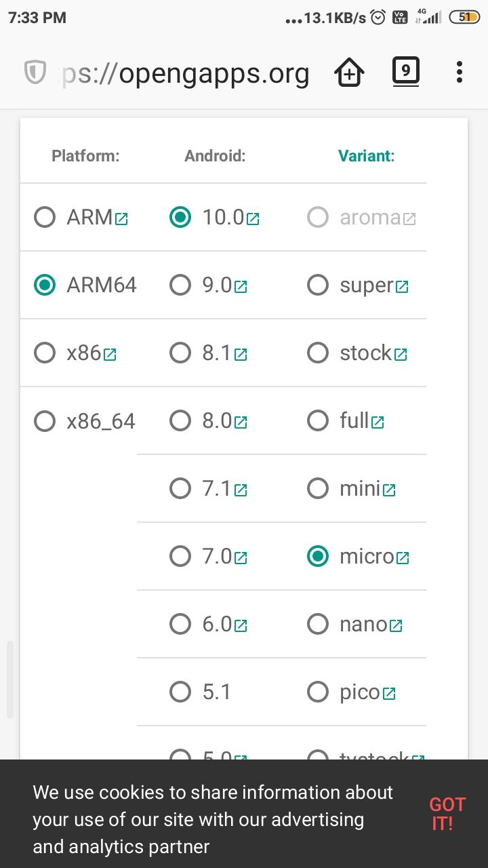The image size is (488, 868).
Task: Select the ARM platform radio button
Action: pos(45,218)
